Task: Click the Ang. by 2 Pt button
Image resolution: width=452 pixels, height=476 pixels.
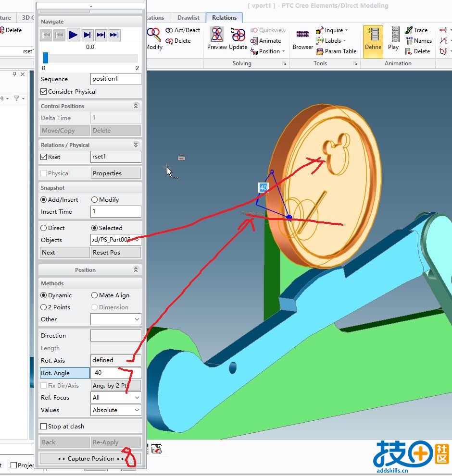Action: click(115, 386)
